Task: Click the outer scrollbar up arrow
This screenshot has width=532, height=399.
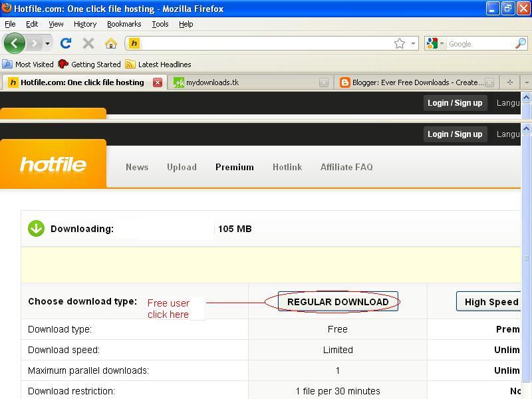Action: pos(527,98)
